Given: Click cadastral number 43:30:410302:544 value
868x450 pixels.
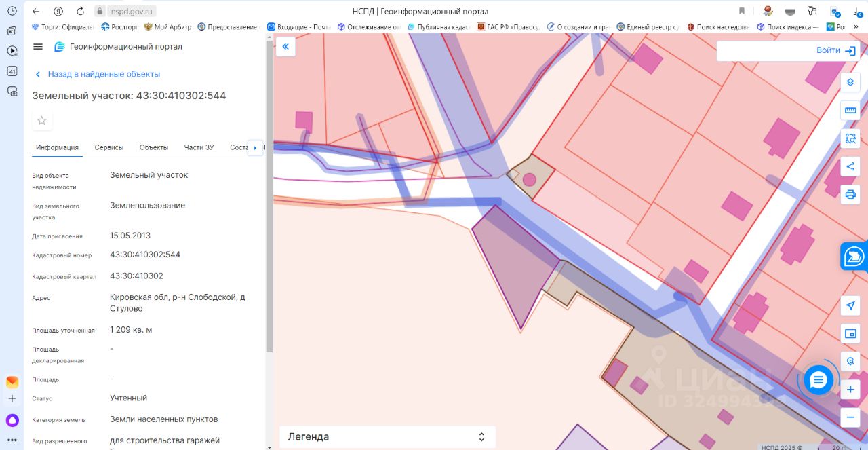Looking at the screenshot, I should 145,255.
